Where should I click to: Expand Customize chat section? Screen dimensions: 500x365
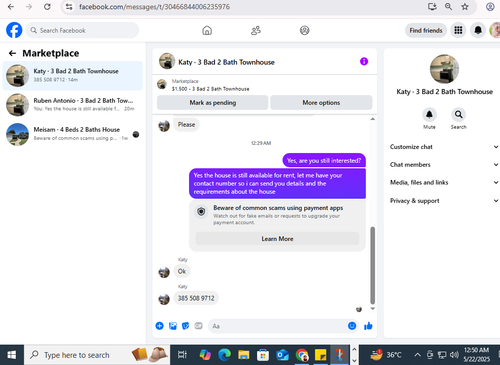444,147
